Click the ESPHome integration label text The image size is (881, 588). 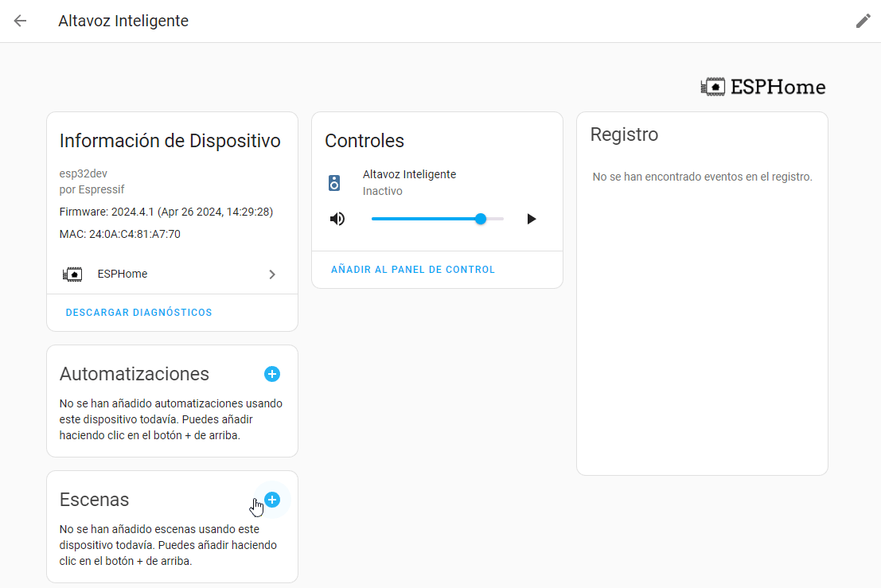point(122,274)
